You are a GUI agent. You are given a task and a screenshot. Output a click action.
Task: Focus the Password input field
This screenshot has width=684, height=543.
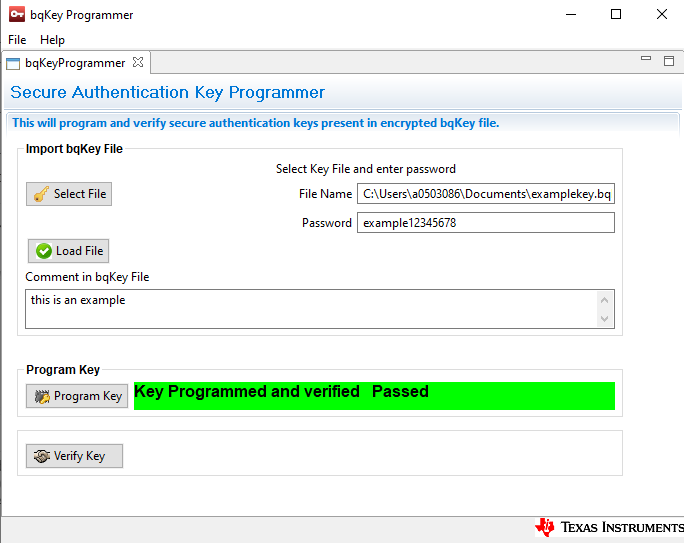click(486, 222)
